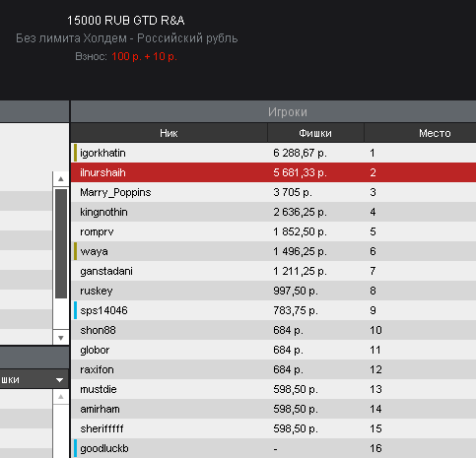Select player row waya
Image resolution: width=476 pixels, height=458 pixels.
tap(273, 251)
